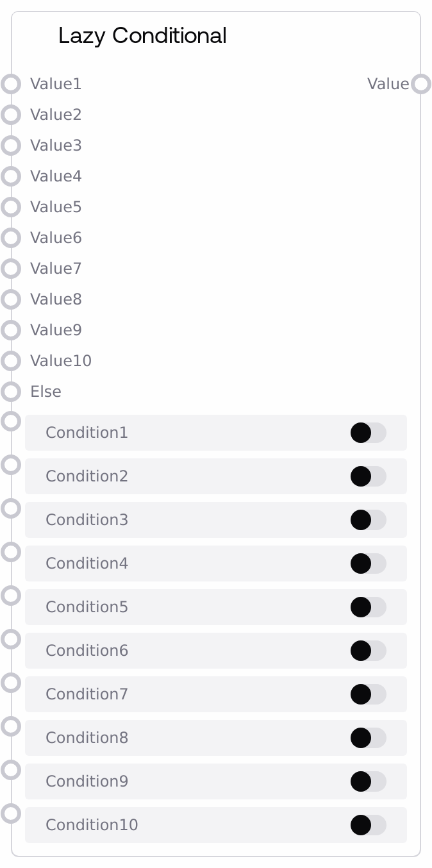
Task: Enable the Condition9 toggle
Action: 368,781
